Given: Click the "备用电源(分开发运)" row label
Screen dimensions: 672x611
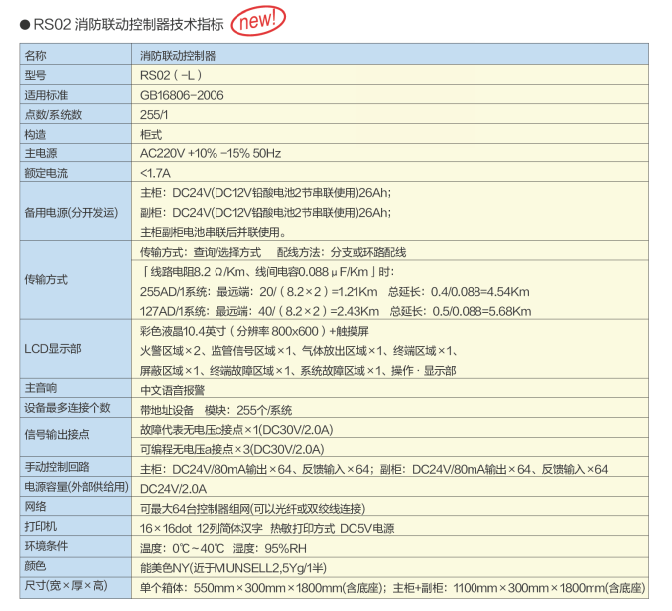Looking at the screenshot, I should [x=70, y=212].
